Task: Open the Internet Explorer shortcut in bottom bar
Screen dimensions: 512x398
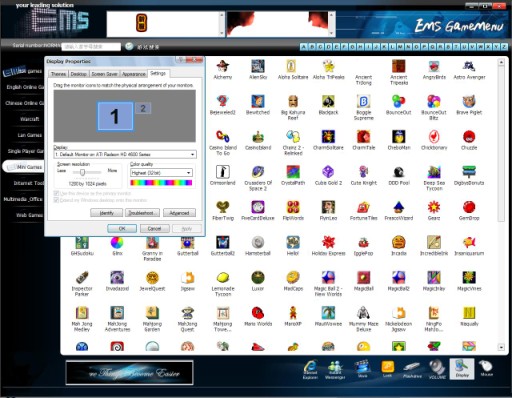Action: (x=310, y=369)
